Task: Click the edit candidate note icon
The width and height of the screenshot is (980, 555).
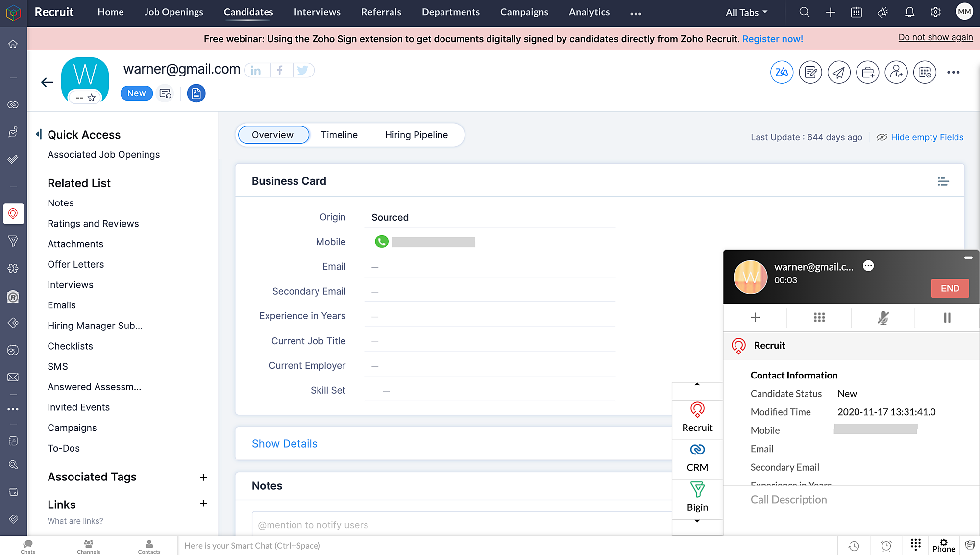Action: click(x=810, y=73)
